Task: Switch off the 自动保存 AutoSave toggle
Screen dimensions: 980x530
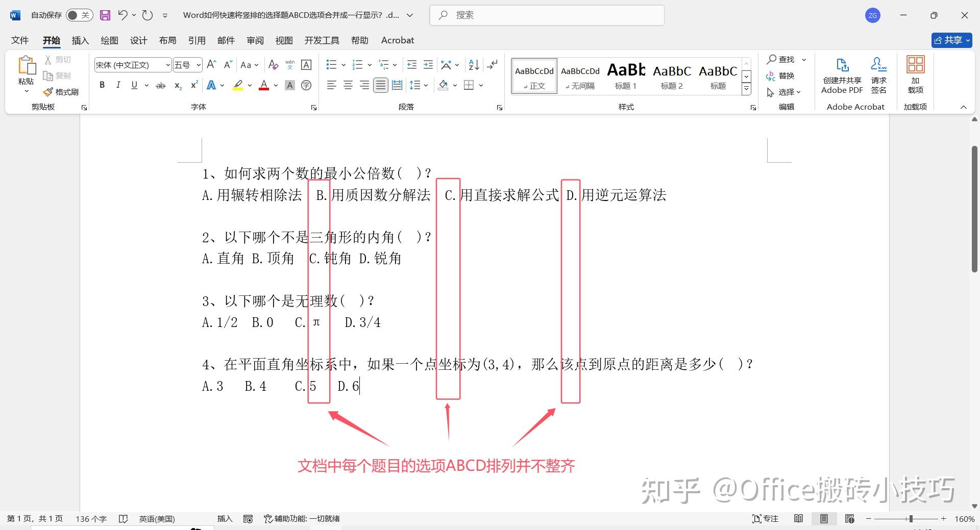Action: click(79, 15)
